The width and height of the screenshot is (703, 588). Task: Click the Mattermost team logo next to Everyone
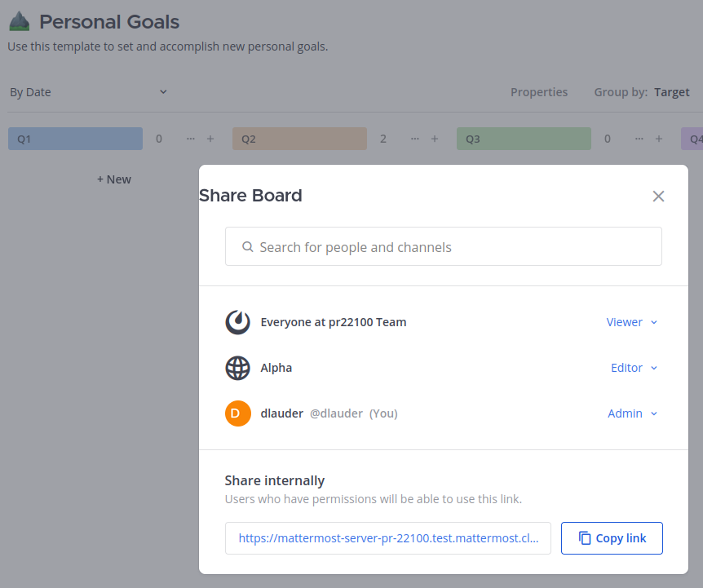tap(237, 321)
